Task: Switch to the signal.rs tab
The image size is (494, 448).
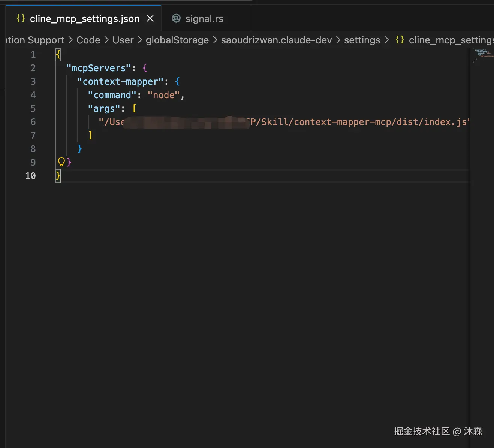Action: [204, 19]
